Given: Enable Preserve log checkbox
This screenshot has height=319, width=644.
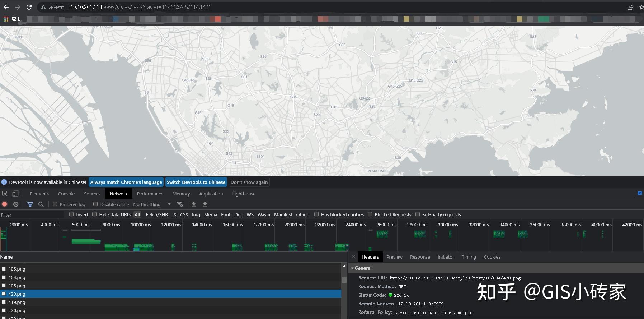Looking at the screenshot, I should click(x=55, y=204).
